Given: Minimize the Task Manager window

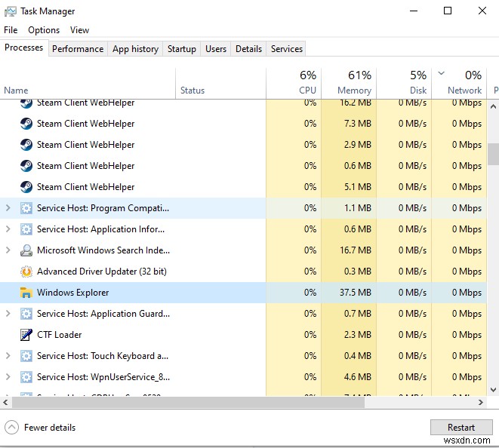Looking at the screenshot, I should click(414, 11).
